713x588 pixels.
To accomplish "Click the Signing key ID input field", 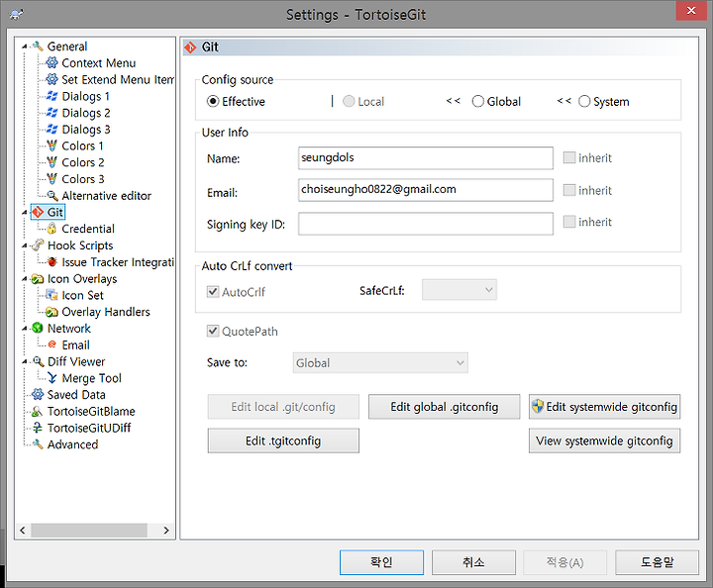I will (x=426, y=224).
